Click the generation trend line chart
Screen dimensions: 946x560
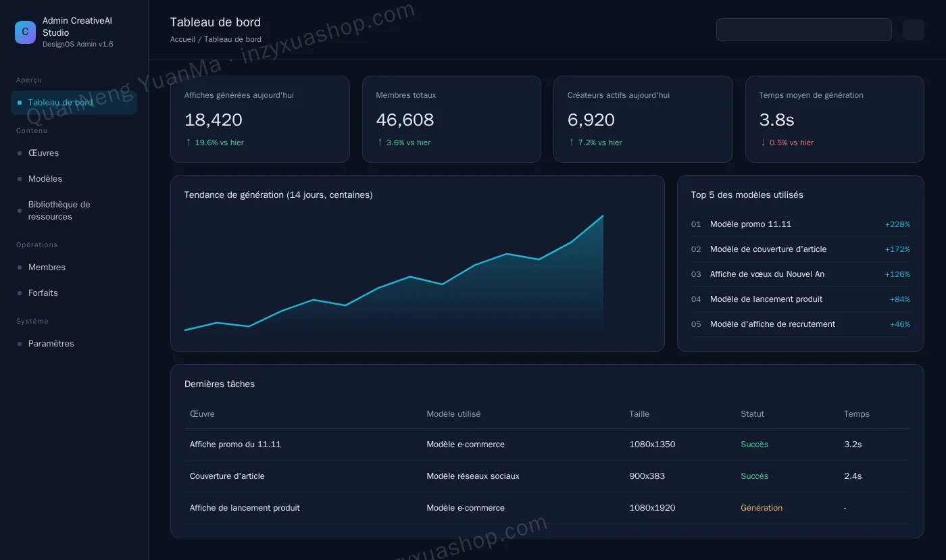pyautogui.click(x=394, y=273)
